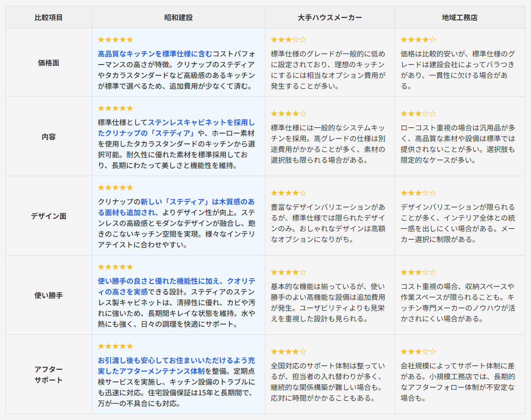The height and width of the screenshot is (420, 531).
Task: Click the 地域工務店 column header
Action: pyautogui.click(x=459, y=17)
